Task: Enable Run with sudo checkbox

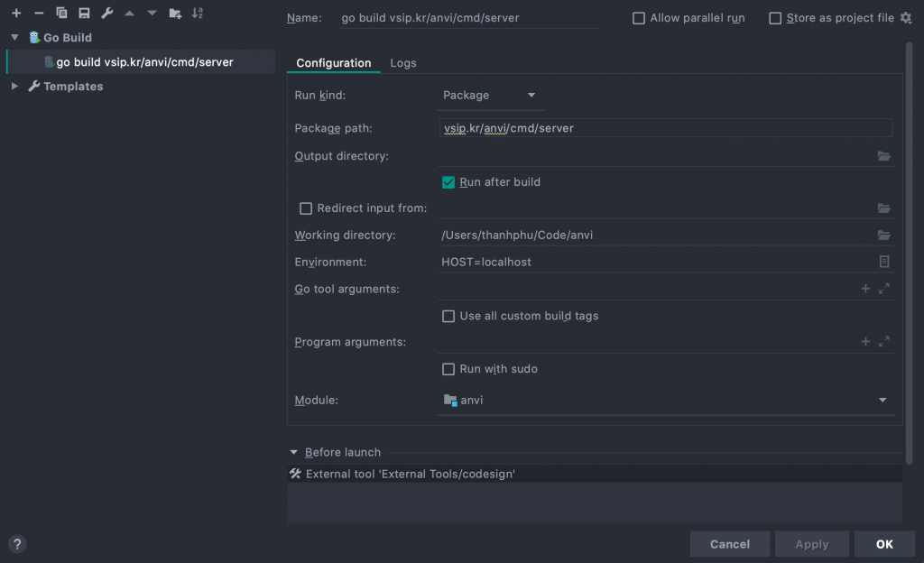Action: click(448, 369)
